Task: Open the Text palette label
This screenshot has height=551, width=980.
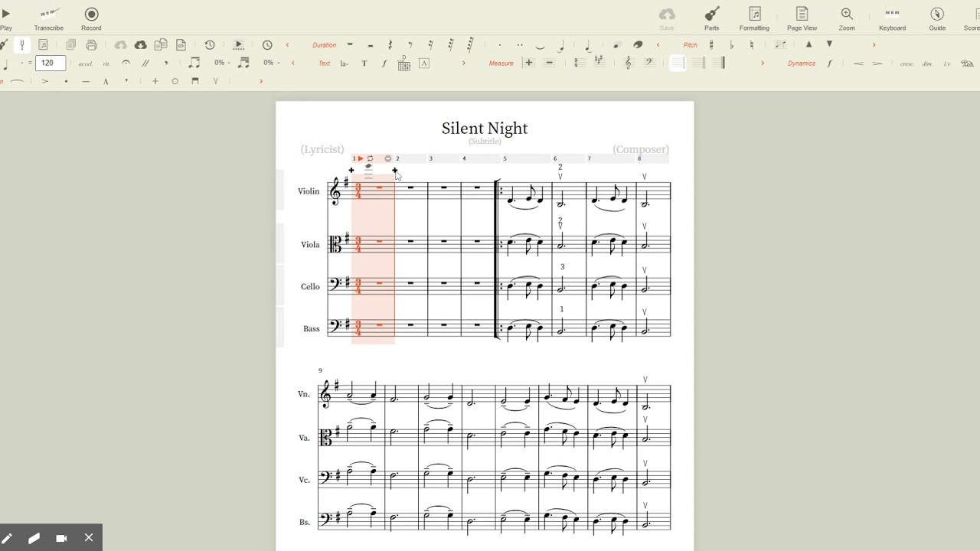Action: click(x=325, y=64)
